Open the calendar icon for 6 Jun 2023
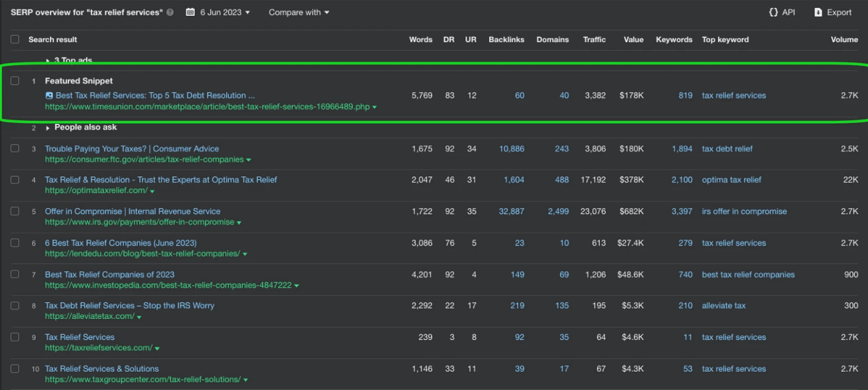This screenshot has width=868, height=390. click(x=190, y=12)
